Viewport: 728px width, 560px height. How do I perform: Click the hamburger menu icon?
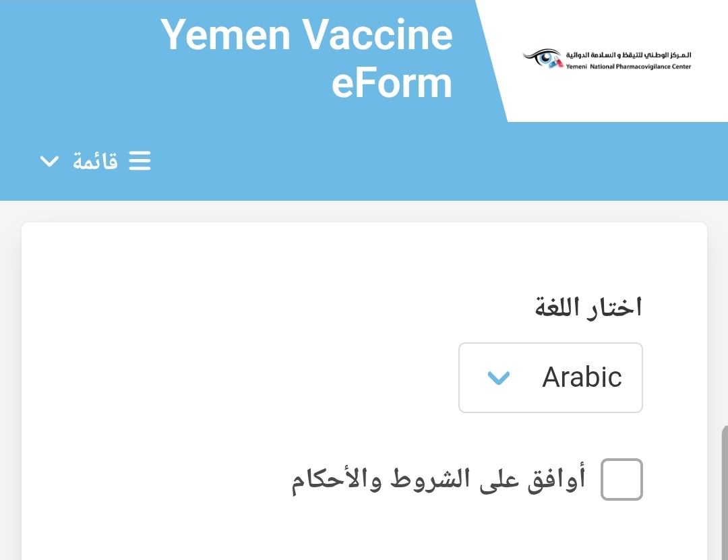[140, 160]
